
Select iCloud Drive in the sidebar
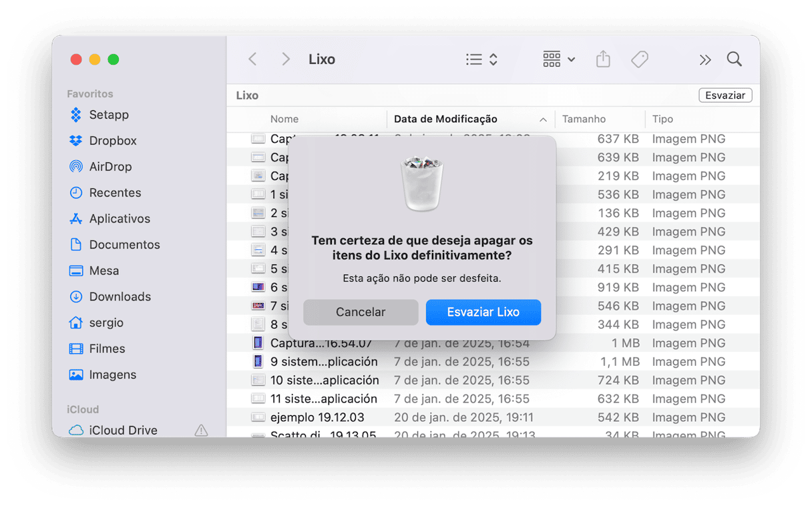[x=123, y=430]
